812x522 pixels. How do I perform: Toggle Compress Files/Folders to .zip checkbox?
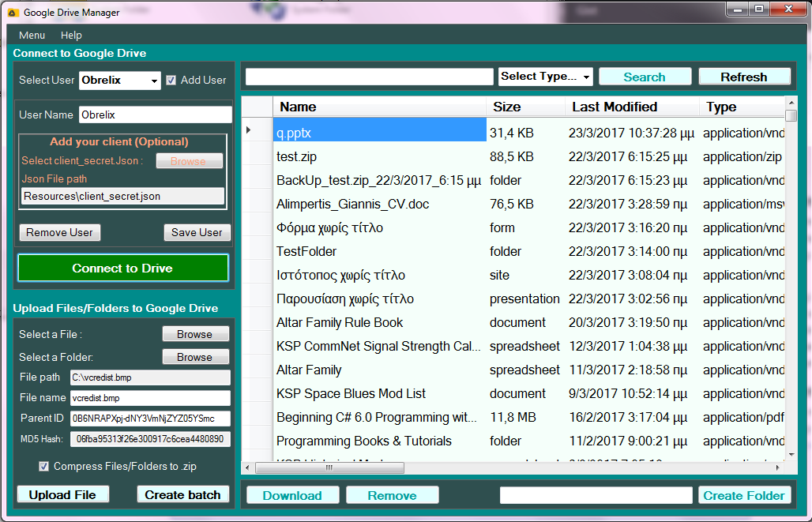(44, 466)
